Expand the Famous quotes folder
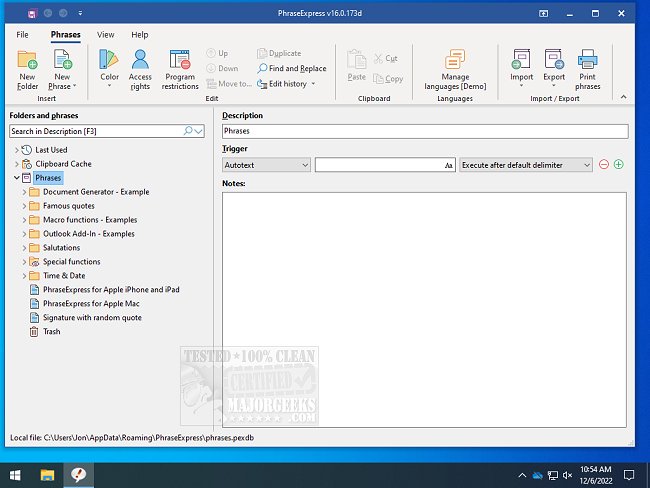The width and height of the screenshot is (650, 488). [25, 206]
